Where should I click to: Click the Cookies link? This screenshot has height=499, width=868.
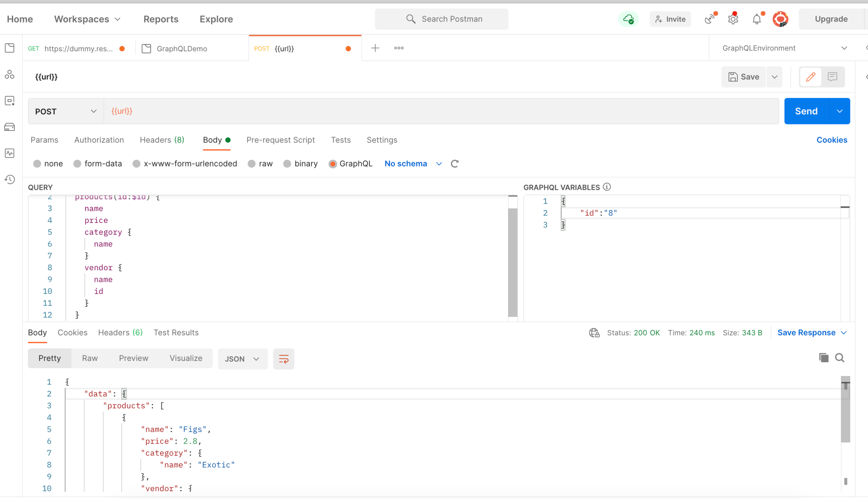(x=832, y=140)
